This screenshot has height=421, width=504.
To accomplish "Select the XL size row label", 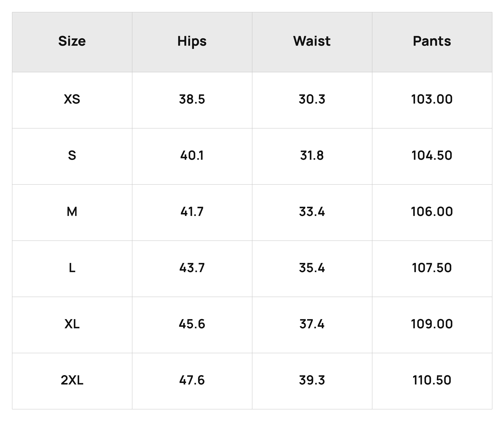I will tap(72, 324).
